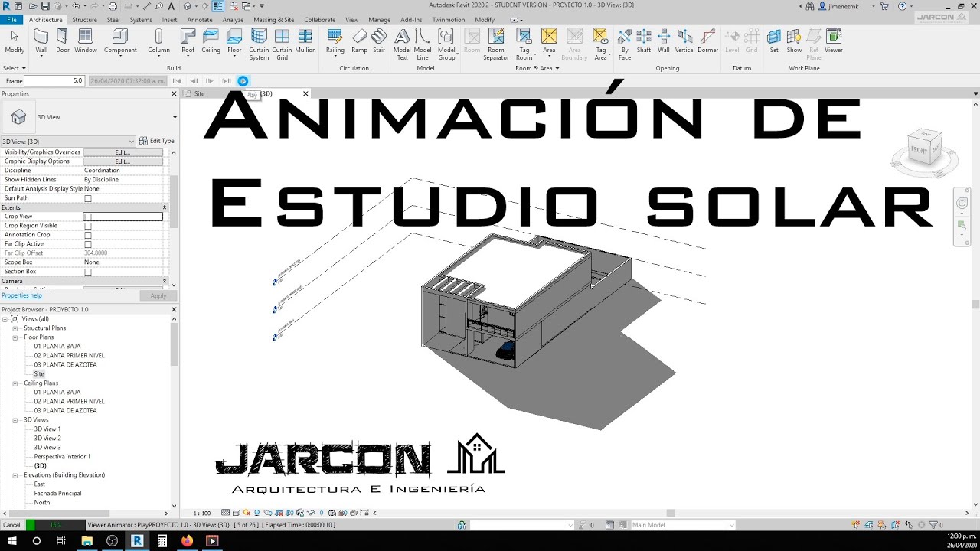Image resolution: width=980 pixels, height=551 pixels.
Task: Click the Set work plane tool
Action: coord(774,41)
